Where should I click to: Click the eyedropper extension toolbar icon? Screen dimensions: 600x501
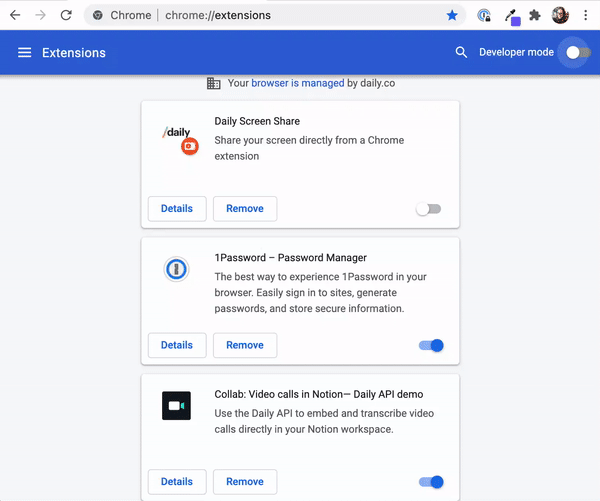(512, 16)
